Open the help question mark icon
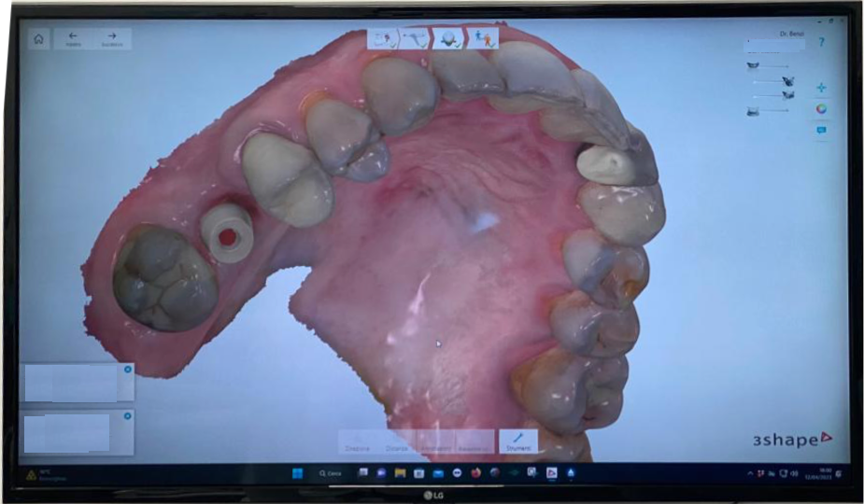 coord(821,42)
